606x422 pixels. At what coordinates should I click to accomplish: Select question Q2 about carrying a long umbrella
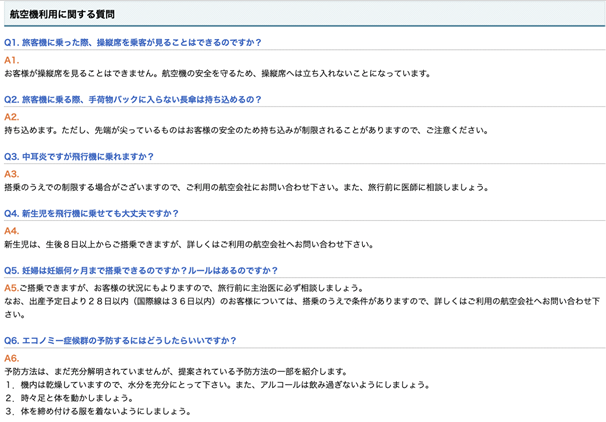point(133,100)
